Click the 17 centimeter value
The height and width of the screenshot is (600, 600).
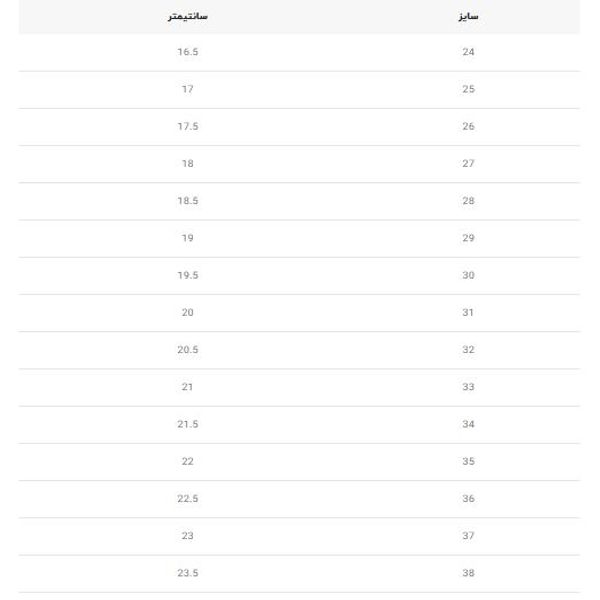pyautogui.click(x=187, y=89)
